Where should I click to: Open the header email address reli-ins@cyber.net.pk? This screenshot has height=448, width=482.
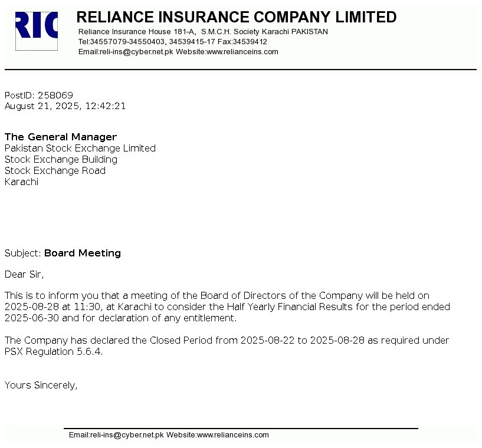[x=136, y=52]
